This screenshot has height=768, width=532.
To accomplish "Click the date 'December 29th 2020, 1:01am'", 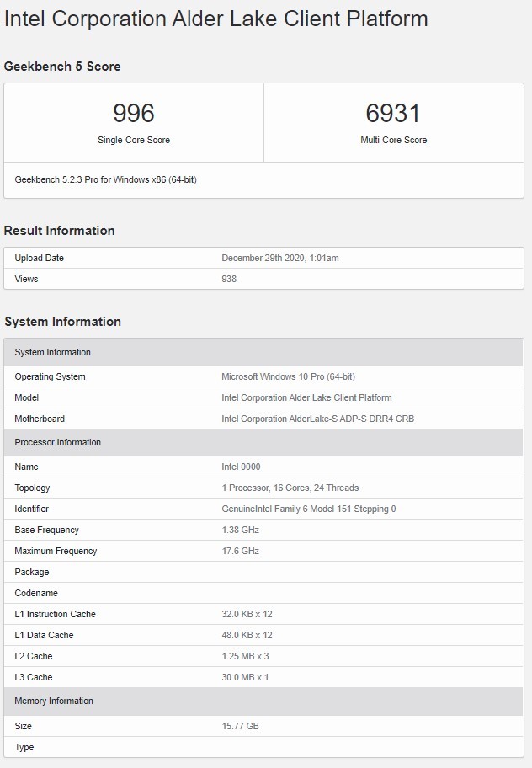I will pos(280,259).
